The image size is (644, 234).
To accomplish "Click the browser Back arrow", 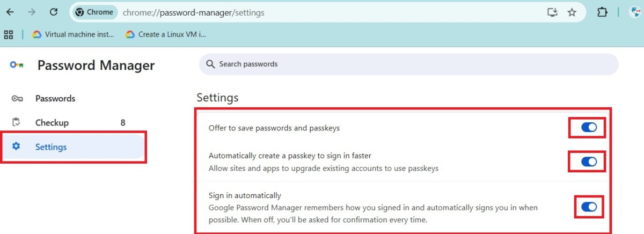I will (x=10, y=12).
